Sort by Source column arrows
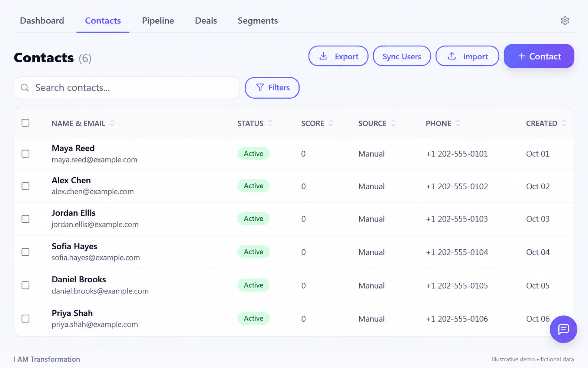The image size is (588, 368). tap(393, 123)
